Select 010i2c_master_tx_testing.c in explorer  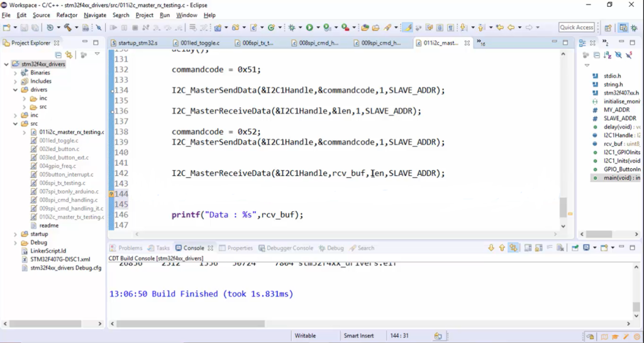72,217
